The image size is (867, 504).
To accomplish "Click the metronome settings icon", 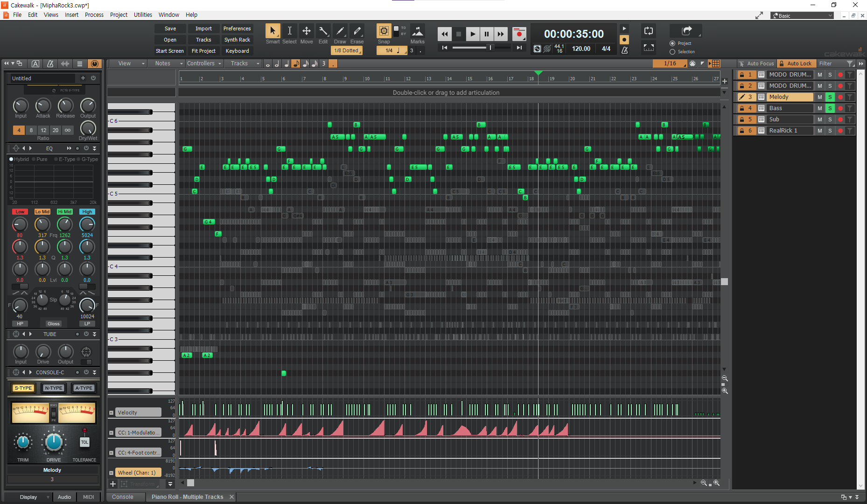I will point(624,49).
